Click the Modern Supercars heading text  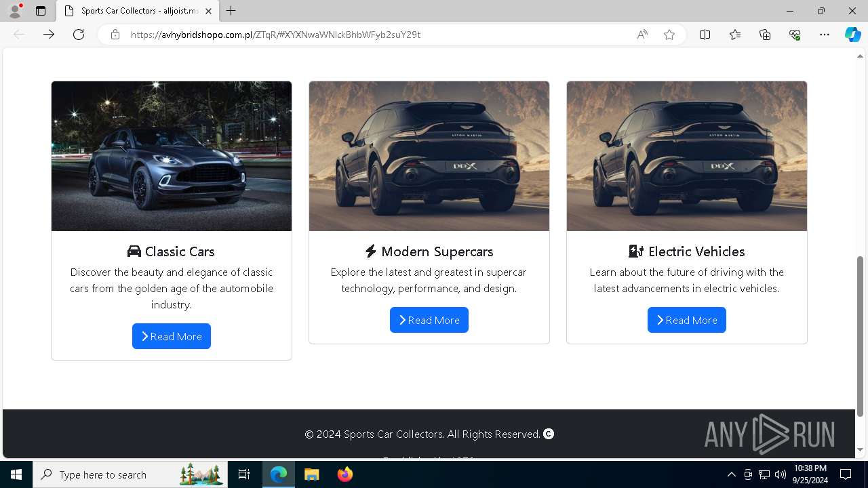click(x=437, y=251)
